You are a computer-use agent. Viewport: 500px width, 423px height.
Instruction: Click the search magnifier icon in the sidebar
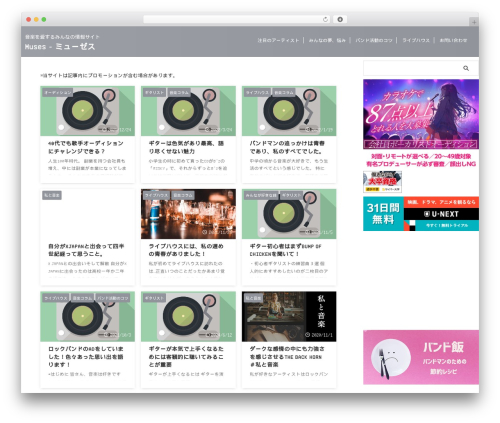tap(466, 68)
